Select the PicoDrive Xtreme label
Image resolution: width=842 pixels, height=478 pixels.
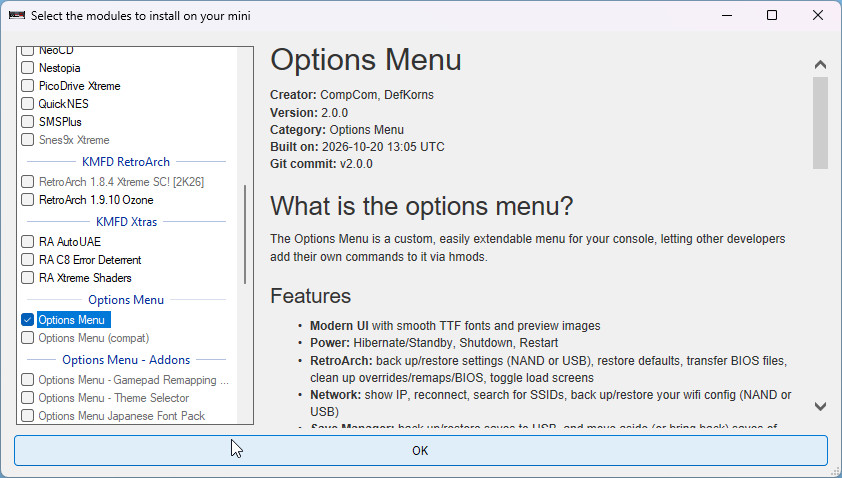[79, 86]
